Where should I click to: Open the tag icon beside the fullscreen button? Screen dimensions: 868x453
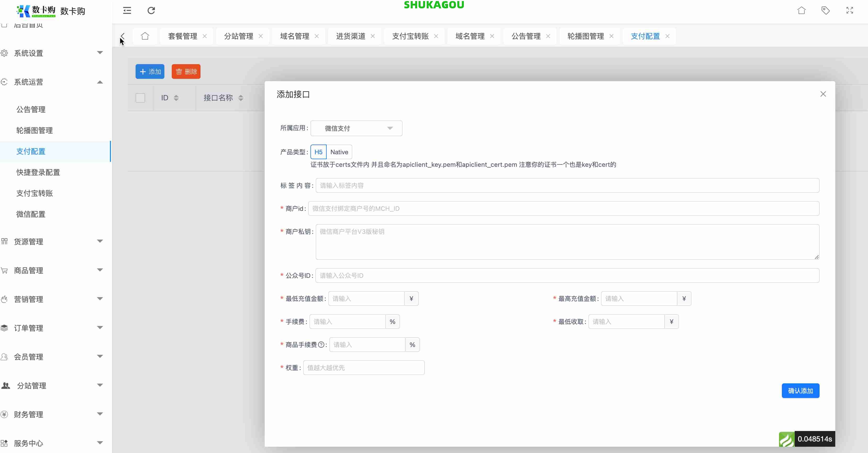(826, 10)
